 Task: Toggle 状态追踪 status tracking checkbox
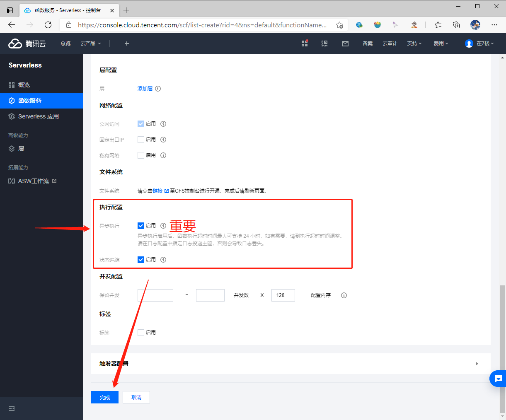(x=141, y=260)
